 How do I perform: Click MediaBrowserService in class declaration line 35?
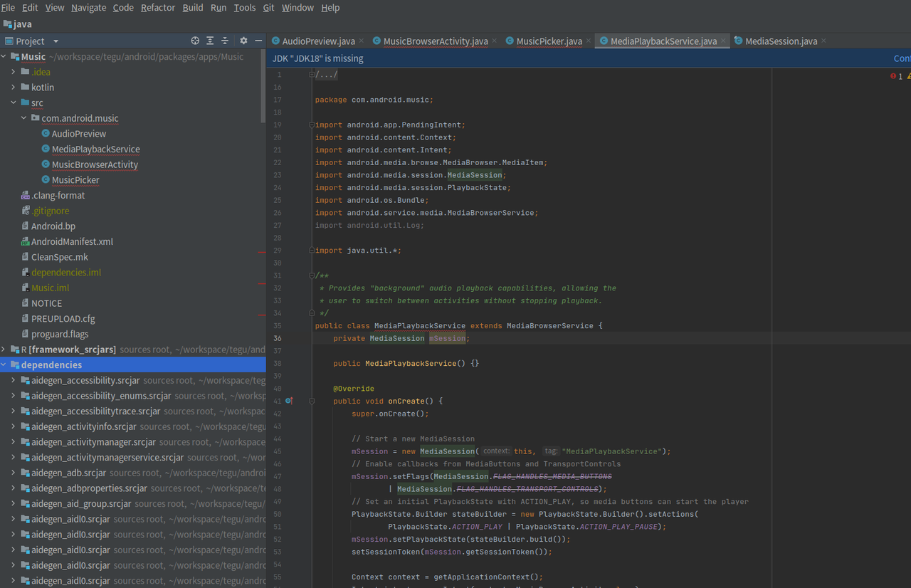[550, 326]
